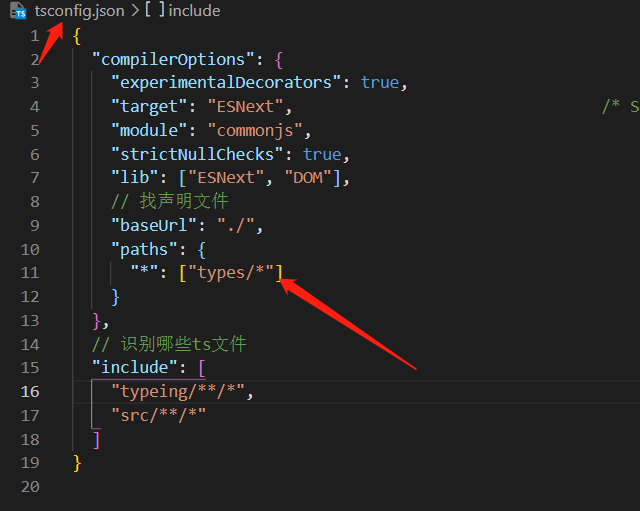Click the "include" key on line 15
Screen dimensions: 640x511
click(x=135, y=368)
